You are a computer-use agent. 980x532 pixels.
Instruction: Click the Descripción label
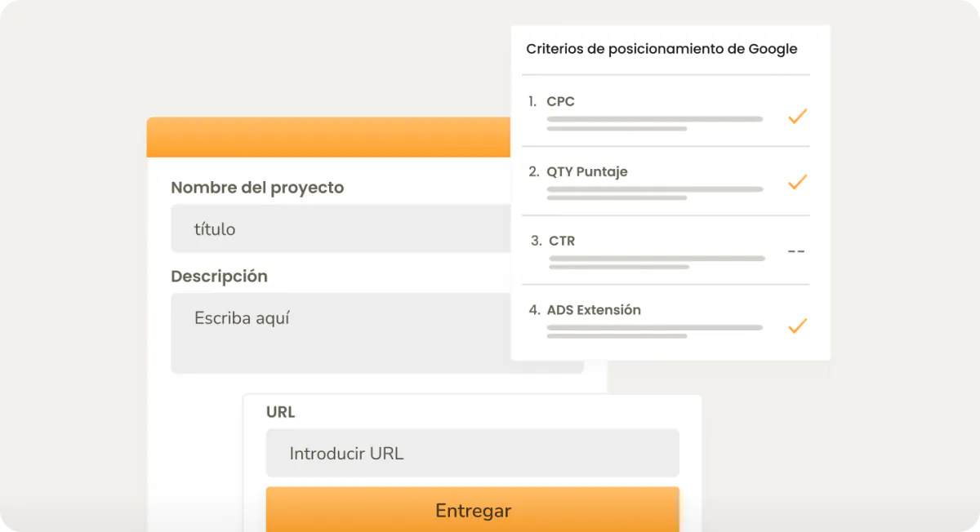pos(219,277)
